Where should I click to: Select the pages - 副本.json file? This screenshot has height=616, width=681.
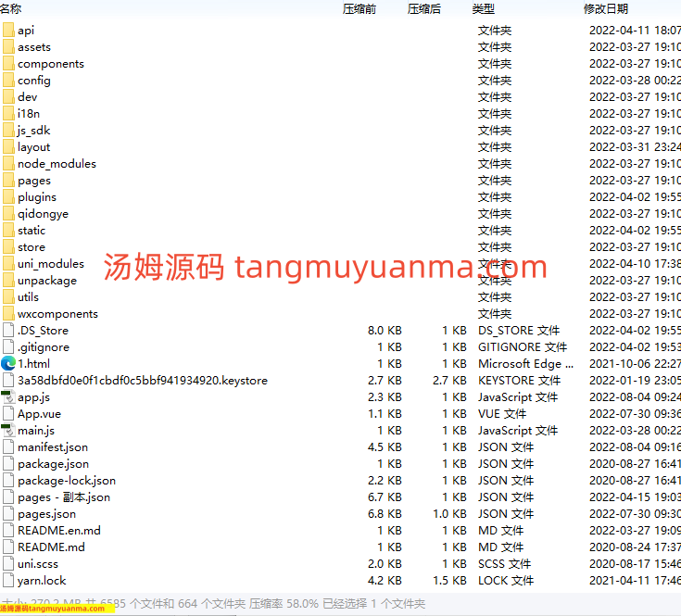point(63,497)
